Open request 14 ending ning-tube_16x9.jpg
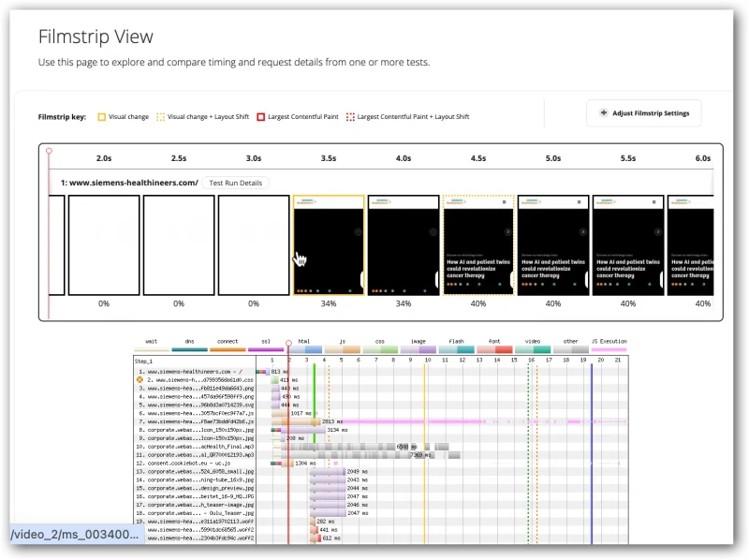 click(195, 479)
